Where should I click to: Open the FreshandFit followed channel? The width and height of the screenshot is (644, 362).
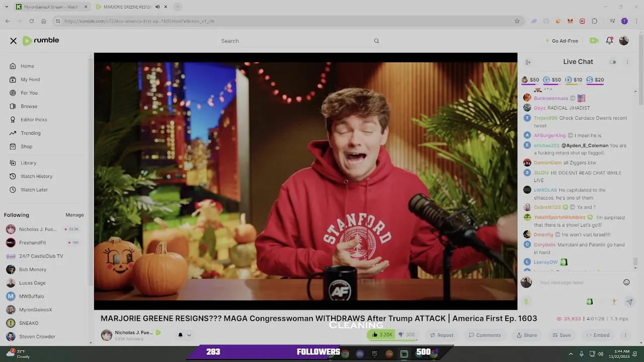[x=32, y=242]
